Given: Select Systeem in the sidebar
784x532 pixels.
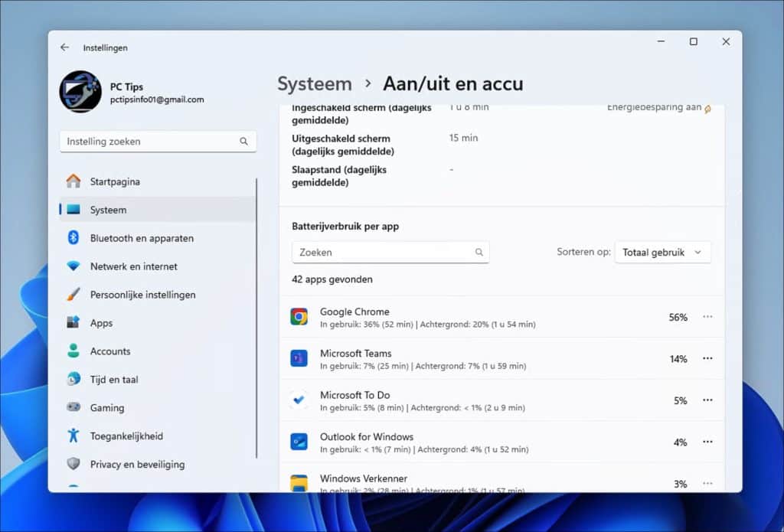Looking at the screenshot, I should [x=158, y=210].
